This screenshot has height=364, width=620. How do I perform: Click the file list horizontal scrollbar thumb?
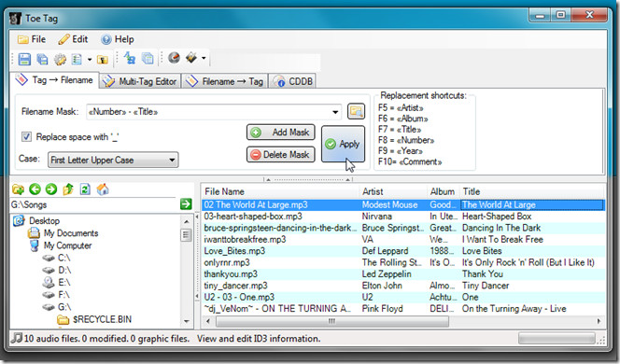tap(332, 321)
